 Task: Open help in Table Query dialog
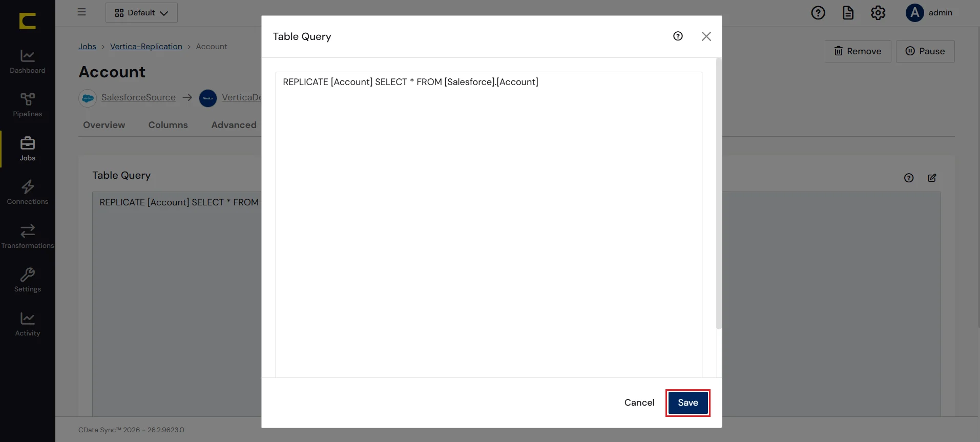click(x=678, y=36)
